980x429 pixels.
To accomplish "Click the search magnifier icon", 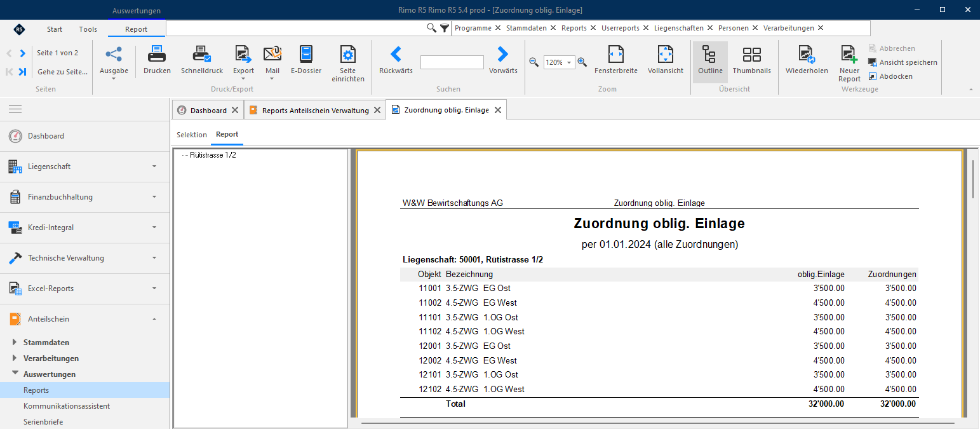I will [x=431, y=28].
